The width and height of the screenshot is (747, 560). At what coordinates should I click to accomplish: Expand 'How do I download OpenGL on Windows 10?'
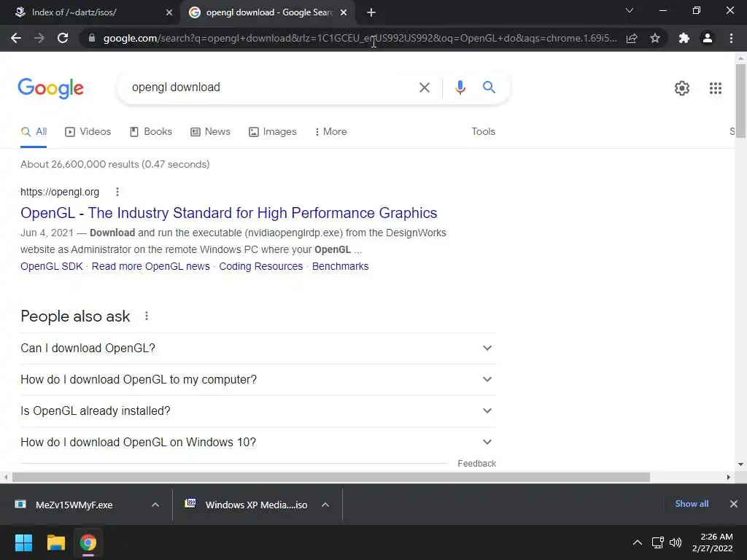click(258, 443)
